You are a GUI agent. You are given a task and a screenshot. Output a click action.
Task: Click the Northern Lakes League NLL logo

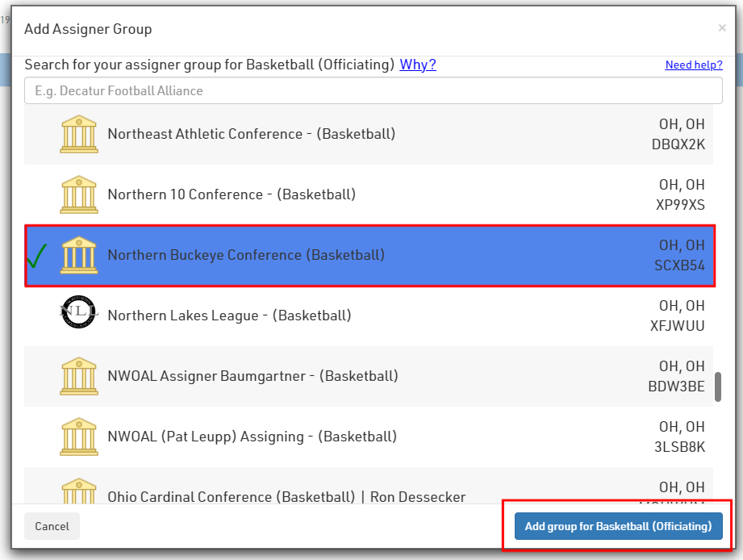[x=78, y=313]
